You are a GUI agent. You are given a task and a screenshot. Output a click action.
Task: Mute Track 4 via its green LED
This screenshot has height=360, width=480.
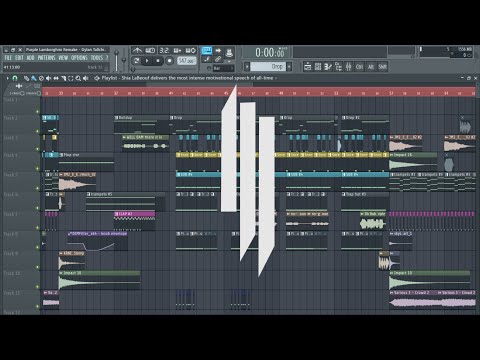tap(37, 169)
